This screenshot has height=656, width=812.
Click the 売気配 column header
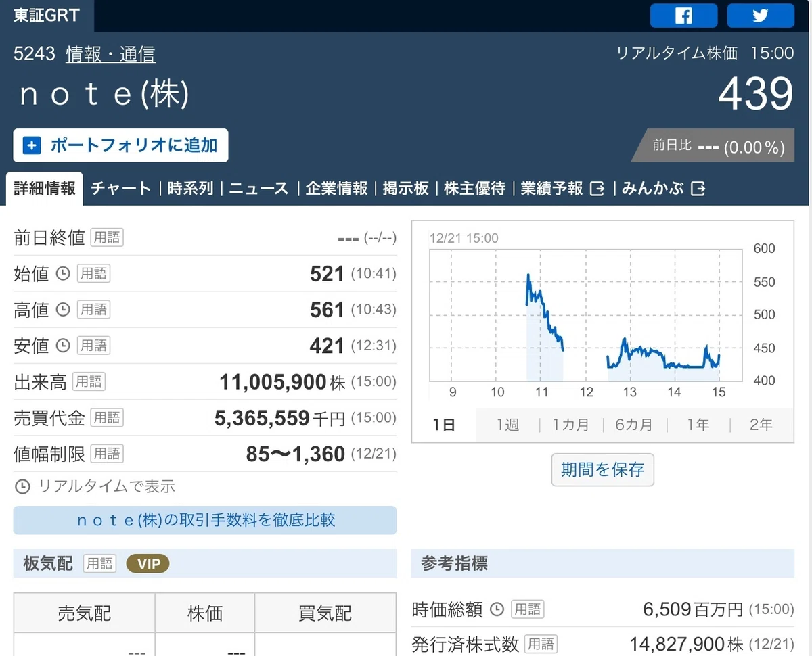click(x=85, y=613)
